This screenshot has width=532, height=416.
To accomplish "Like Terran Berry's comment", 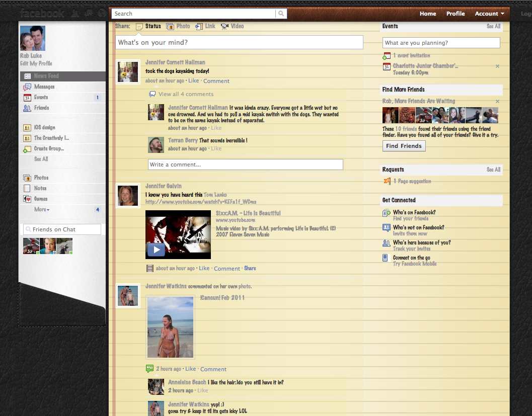I will tap(216, 149).
